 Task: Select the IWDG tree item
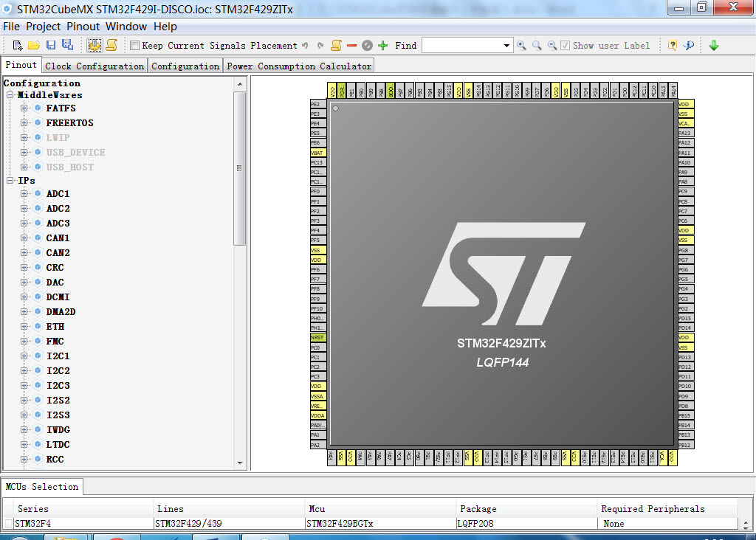58,429
